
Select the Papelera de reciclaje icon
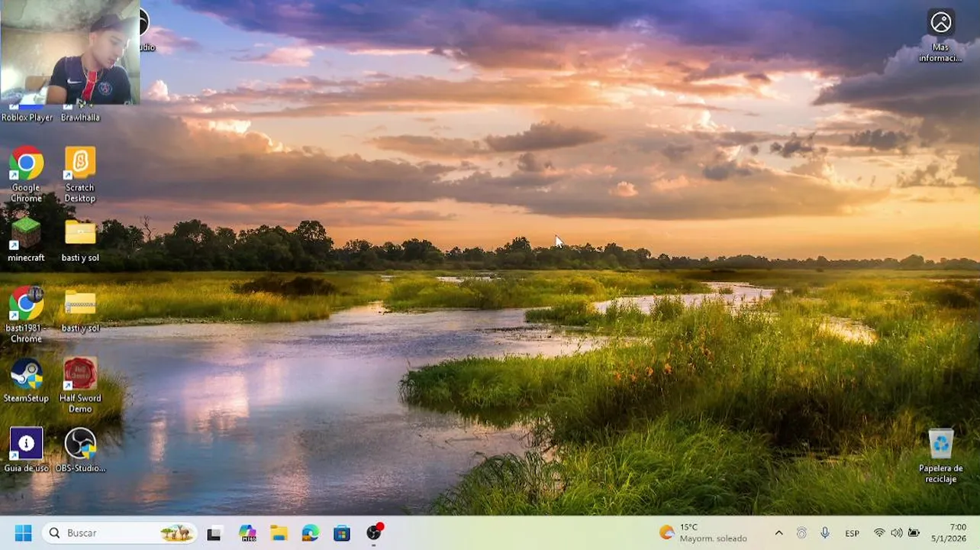[940, 455]
